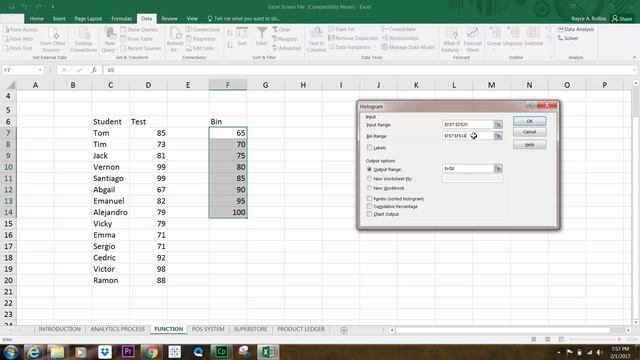640x360 pixels.
Task: Check Pareto (sorted histogram) option
Action: pyautogui.click(x=369, y=199)
